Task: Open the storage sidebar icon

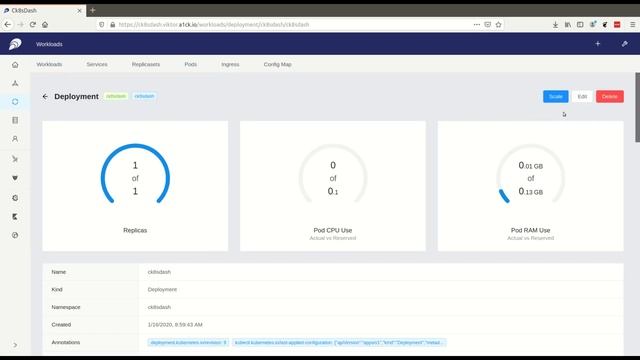Action: click(x=15, y=120)
